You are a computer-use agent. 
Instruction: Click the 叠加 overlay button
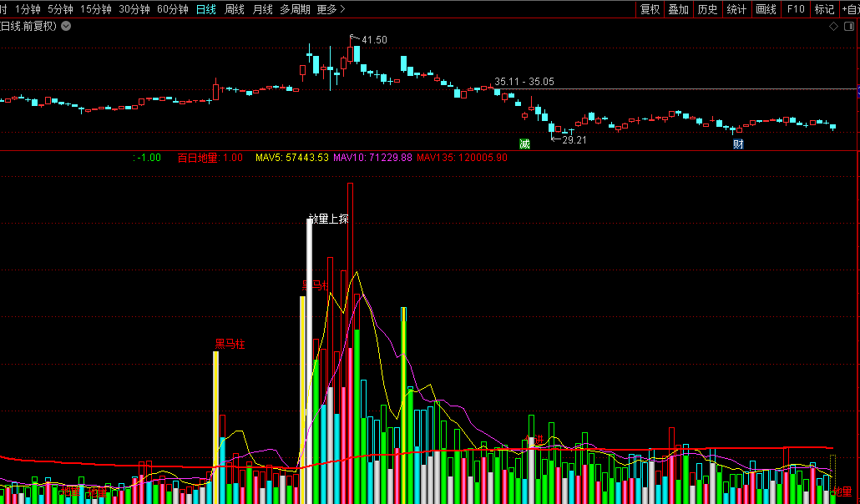pos(679,9)
